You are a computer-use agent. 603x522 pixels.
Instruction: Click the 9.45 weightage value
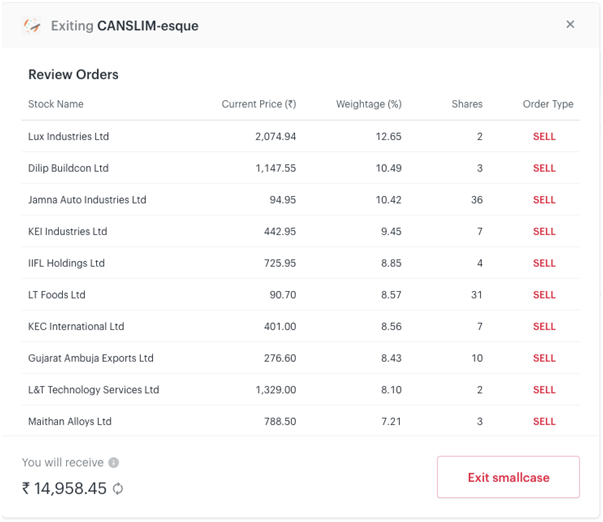click(x=391, y=232)
